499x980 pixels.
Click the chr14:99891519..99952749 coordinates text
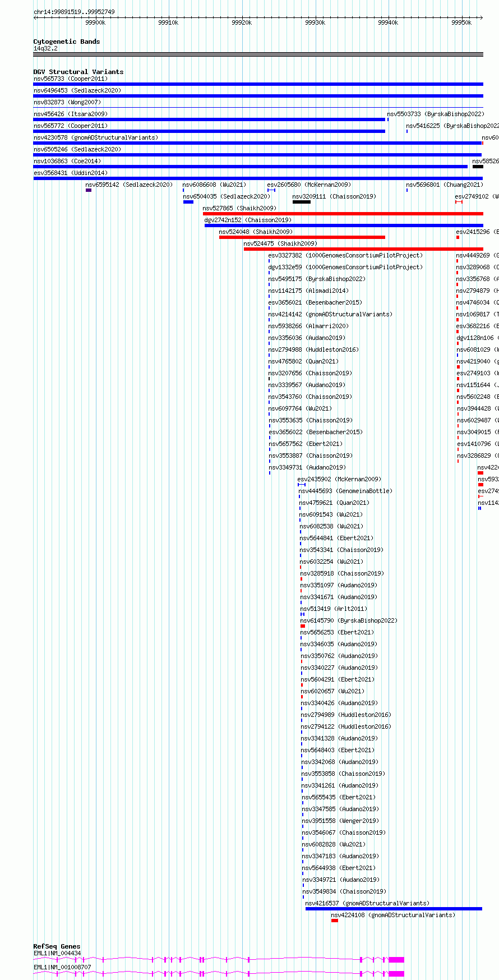coord(74,12)
